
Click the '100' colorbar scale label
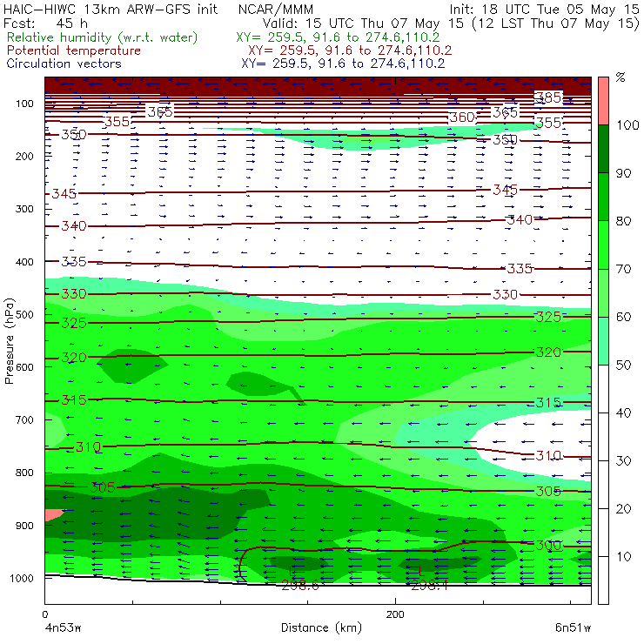627,124
